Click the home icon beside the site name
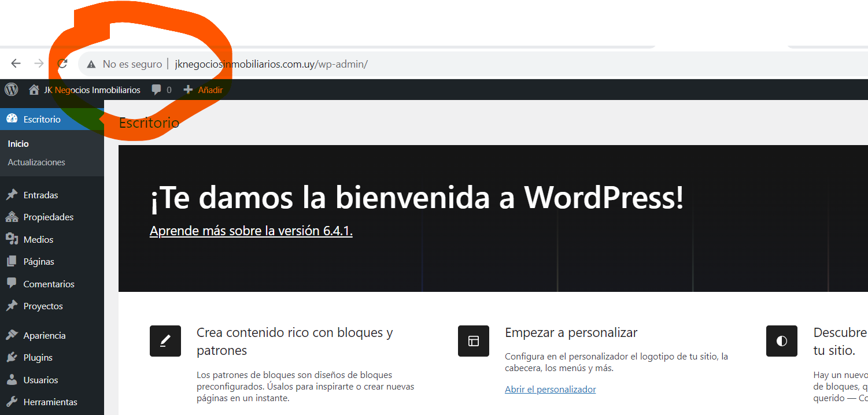Image resolution: width=868 pixels, height=415 pixels. pyautogui.click(x=34, y=90)
